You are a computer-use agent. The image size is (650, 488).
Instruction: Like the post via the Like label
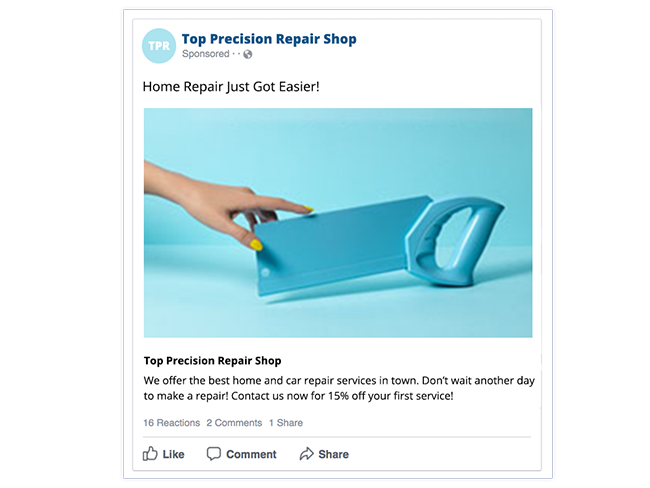point(173,454)
